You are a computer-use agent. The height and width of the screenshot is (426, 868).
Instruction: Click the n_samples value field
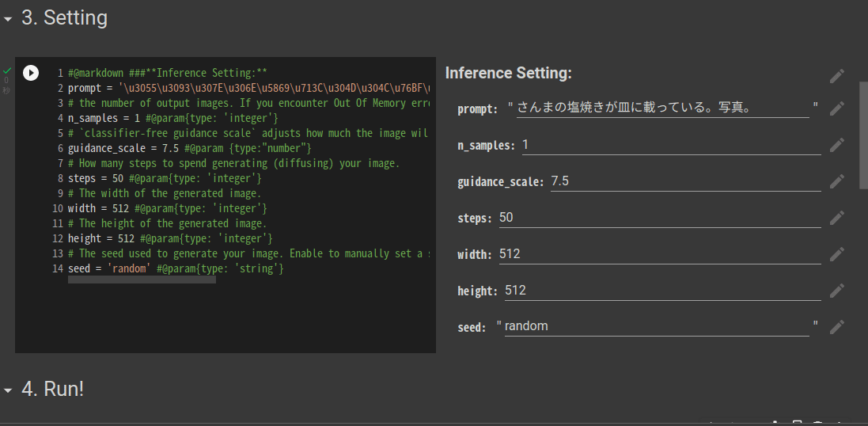tap(672, 145)
